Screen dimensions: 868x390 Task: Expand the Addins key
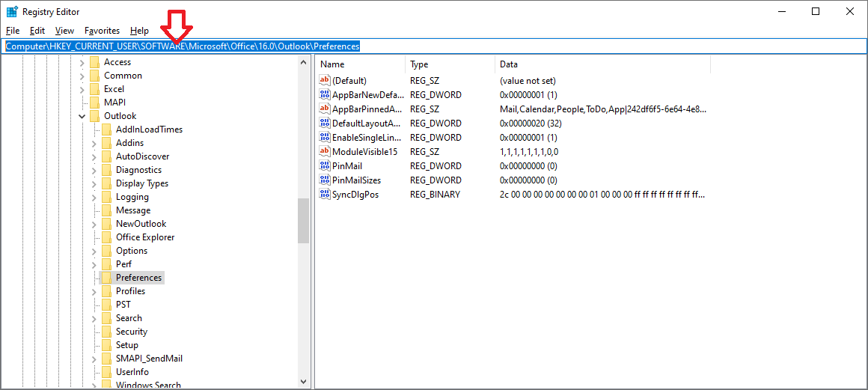point(94,144)
